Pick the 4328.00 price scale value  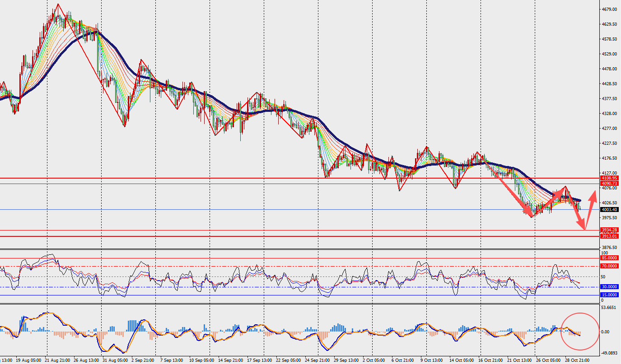point(609,114)
